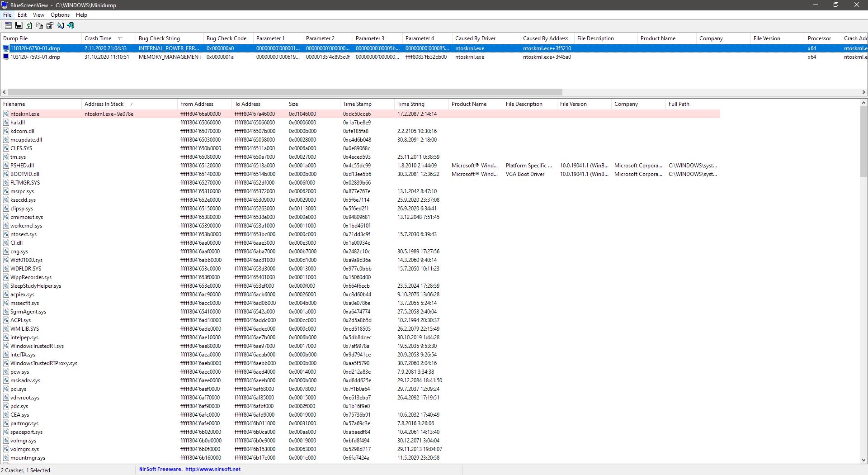This screenshot has height=475, width=868.
Task: Open Properties toolbar icon
Action: coord(50,26)
